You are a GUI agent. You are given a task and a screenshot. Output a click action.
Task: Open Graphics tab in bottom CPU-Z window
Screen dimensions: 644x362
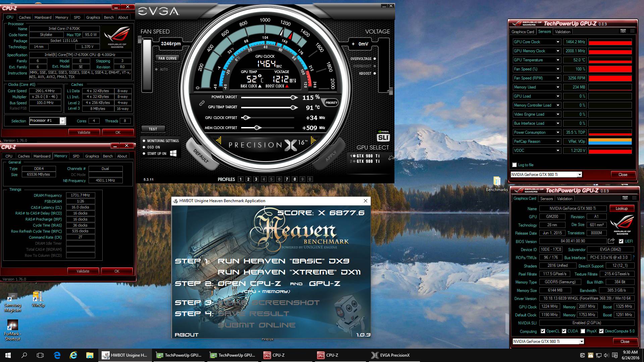(92, 156)
